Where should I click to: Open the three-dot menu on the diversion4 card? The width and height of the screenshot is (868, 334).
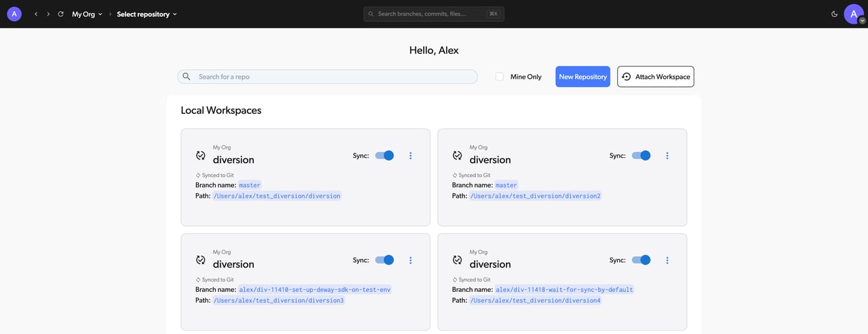click(x=667, y=260)
